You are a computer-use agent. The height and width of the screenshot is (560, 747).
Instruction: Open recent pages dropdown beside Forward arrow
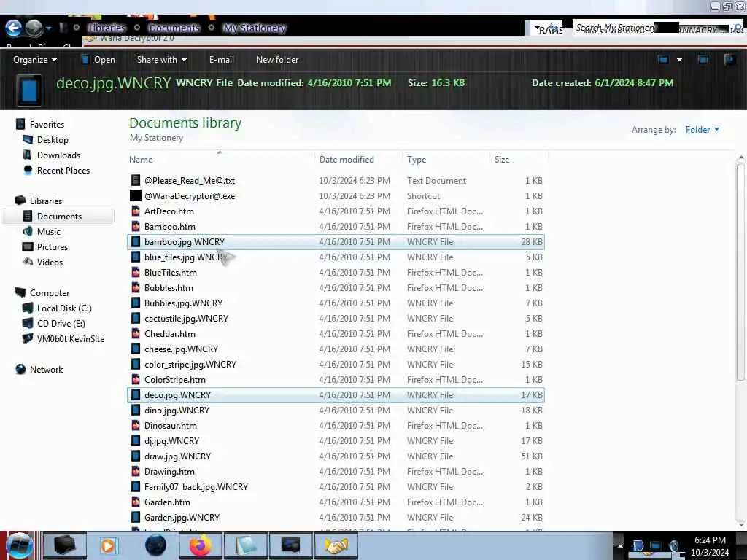[x=49, y=28]
